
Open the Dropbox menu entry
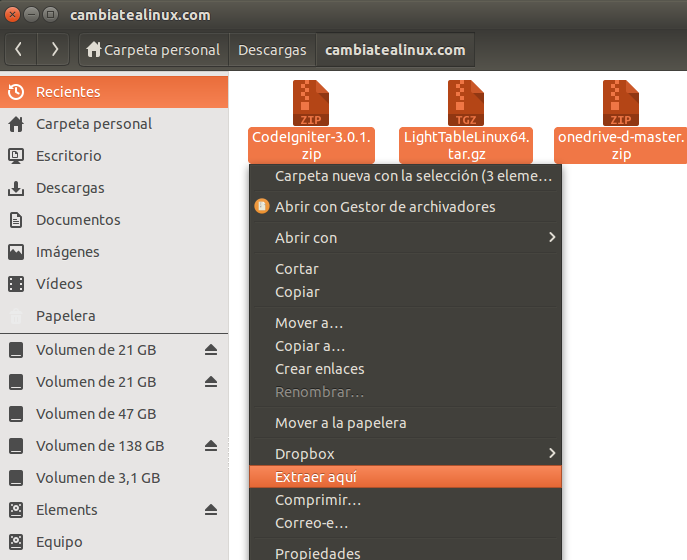(405, 454)
